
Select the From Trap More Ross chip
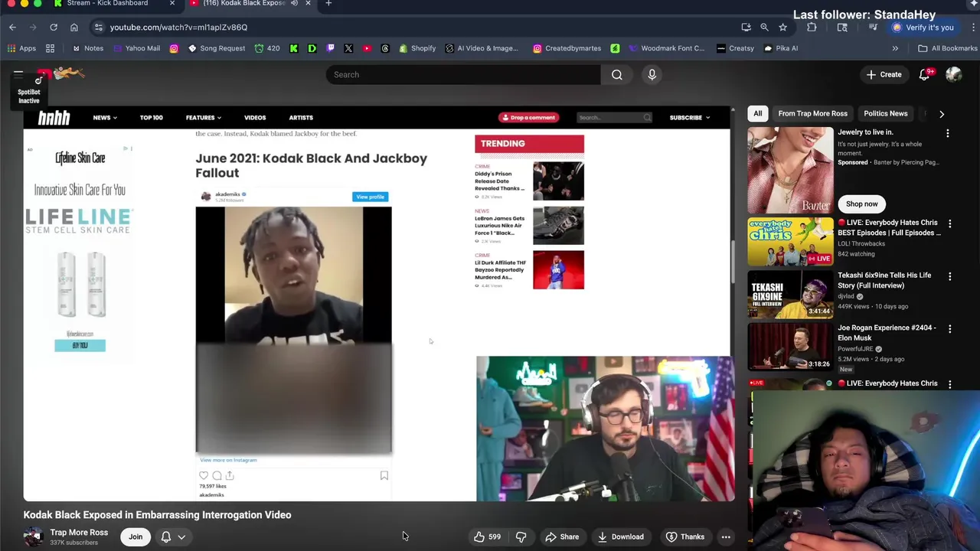(812, 114)
